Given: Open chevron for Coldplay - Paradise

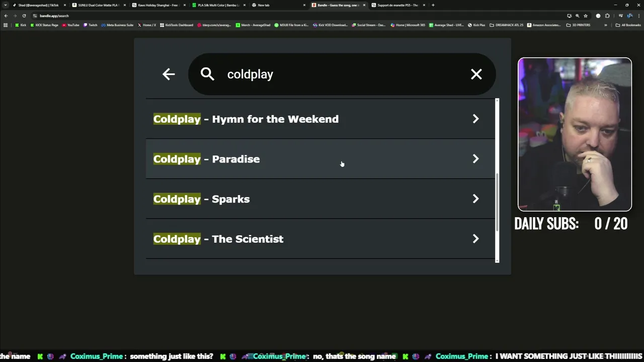Looking at the screenshot, I should tap(475, 159).
